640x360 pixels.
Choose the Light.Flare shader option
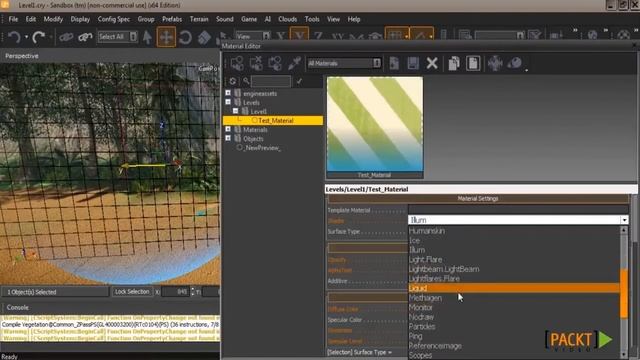[x=514, y=260]
